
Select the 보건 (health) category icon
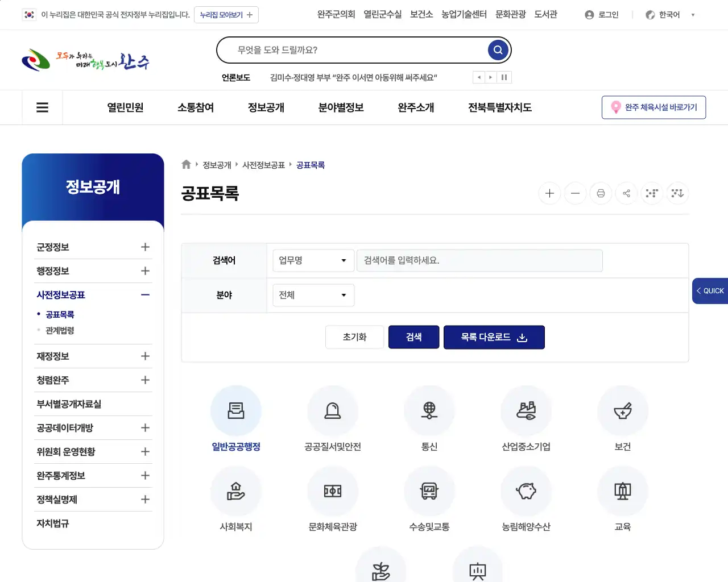(623, 410)
